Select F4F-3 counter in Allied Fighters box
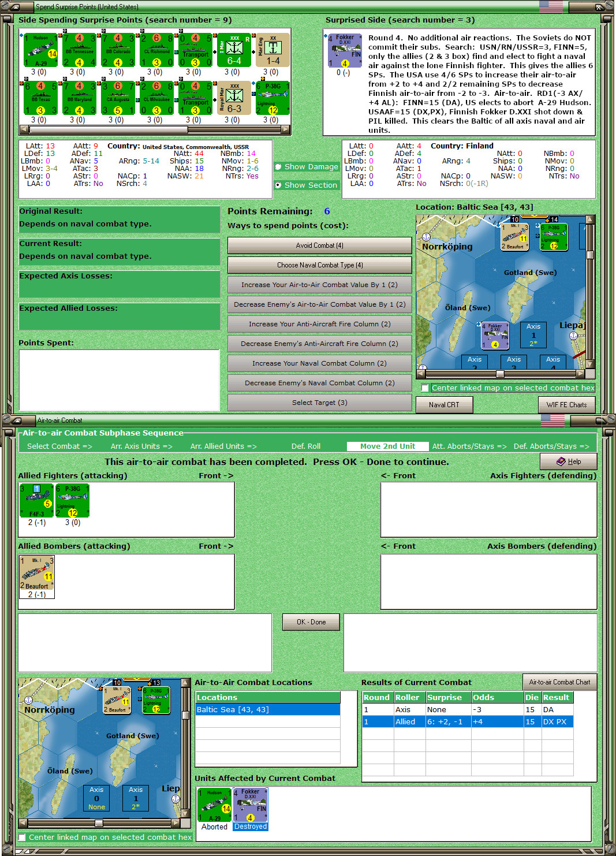616x856 pixels. point(37,501)
